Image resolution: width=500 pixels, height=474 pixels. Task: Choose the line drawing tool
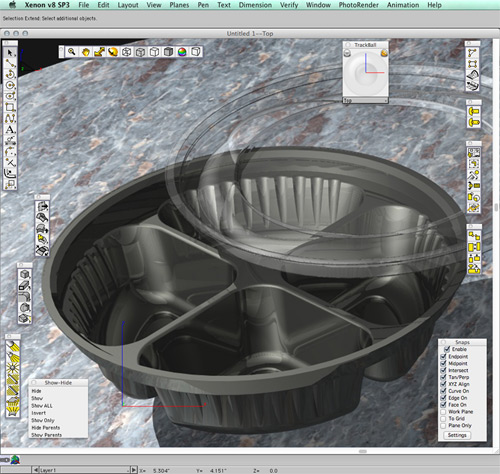tap(10, 63)
